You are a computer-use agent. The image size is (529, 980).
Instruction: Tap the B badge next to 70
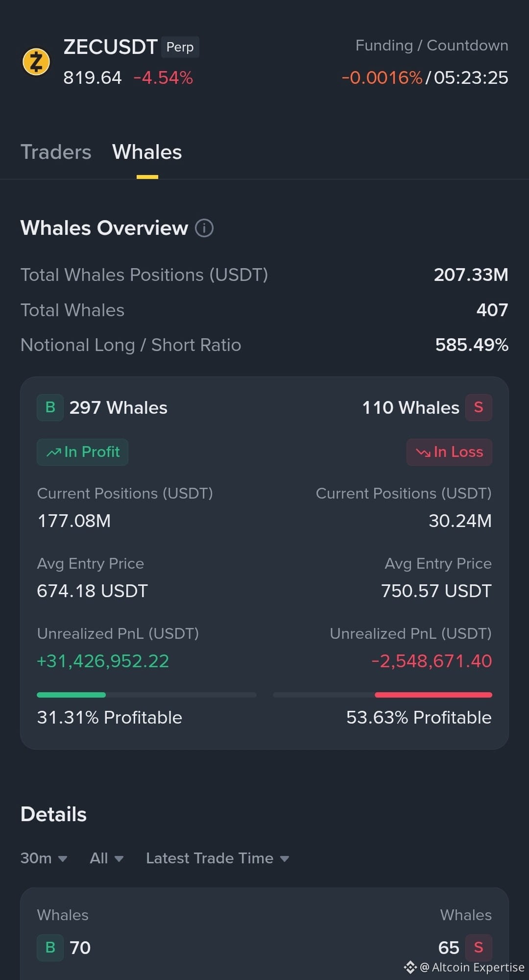50,948
